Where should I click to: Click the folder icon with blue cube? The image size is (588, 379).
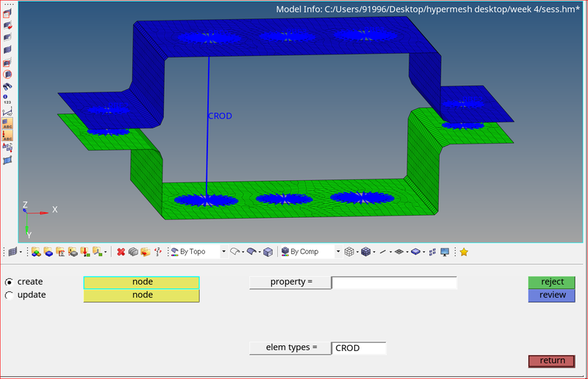49,252
